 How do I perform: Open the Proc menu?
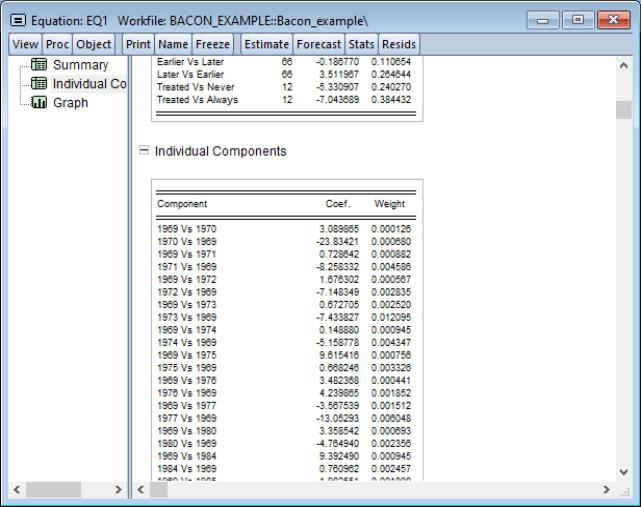tap(55, 44)
